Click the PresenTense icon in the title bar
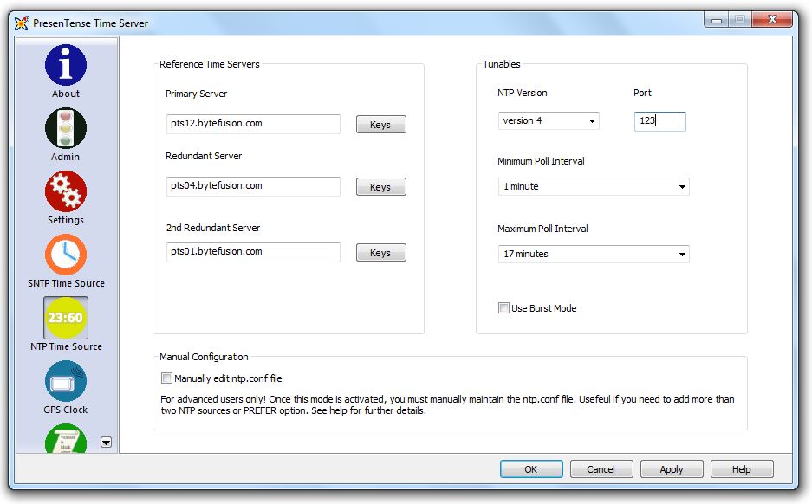Viewport: 812px width, 504px height. [x=19, y=24]
